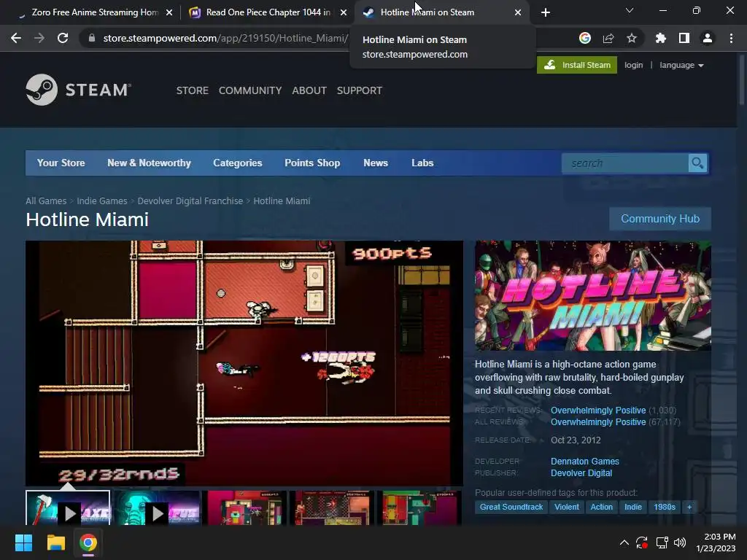The height and width of the screenshot is (560, 747).
Task: Open Chrome extensions puzzle icon
Action: click(661, 38)
